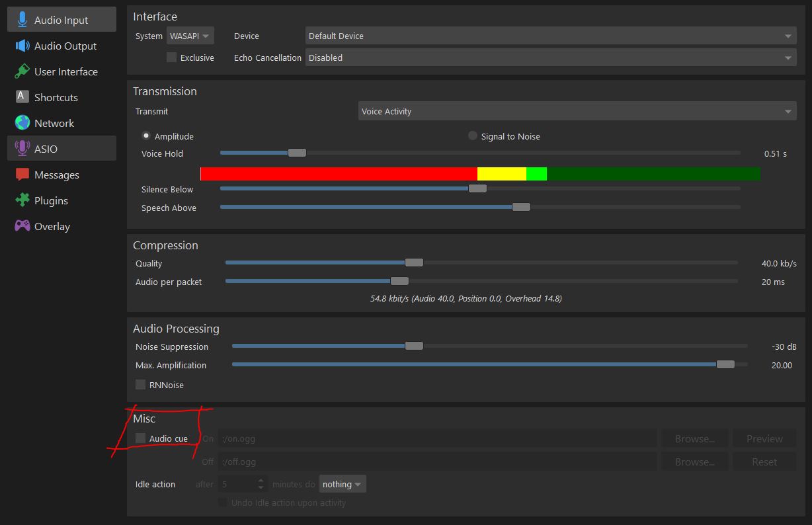This screenshot has height=525, width=812.
Task: Open Messages via the speech bubble icon
Action: (x=22, y=175)
